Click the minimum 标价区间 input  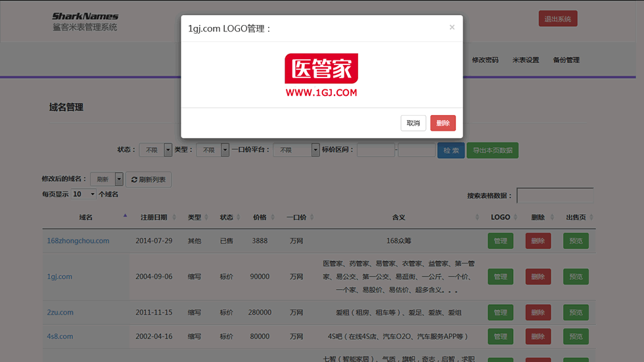[x=376, y=150]
